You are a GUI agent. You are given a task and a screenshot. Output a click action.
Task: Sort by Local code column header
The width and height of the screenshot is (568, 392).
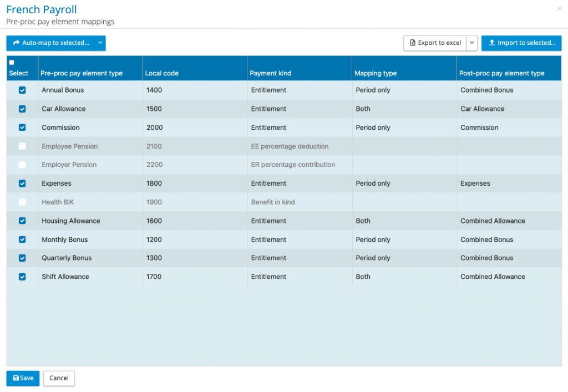click(162, 73)
